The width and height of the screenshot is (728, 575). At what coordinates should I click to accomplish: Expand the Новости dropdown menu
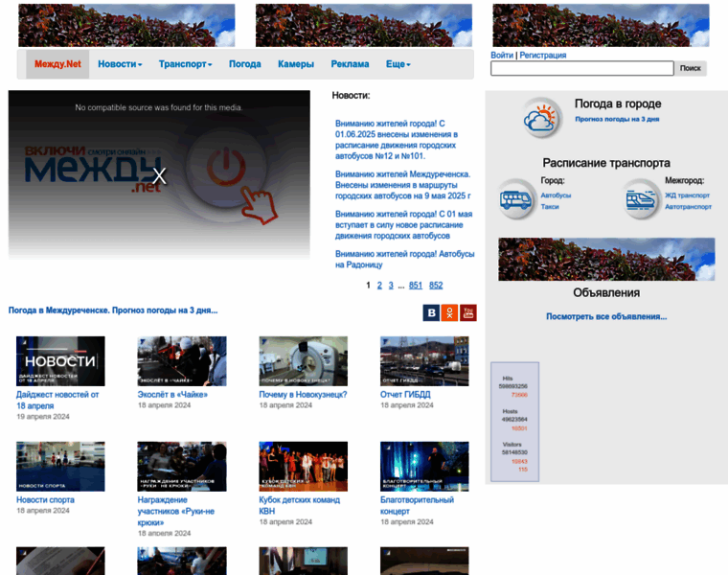[120, 64]
